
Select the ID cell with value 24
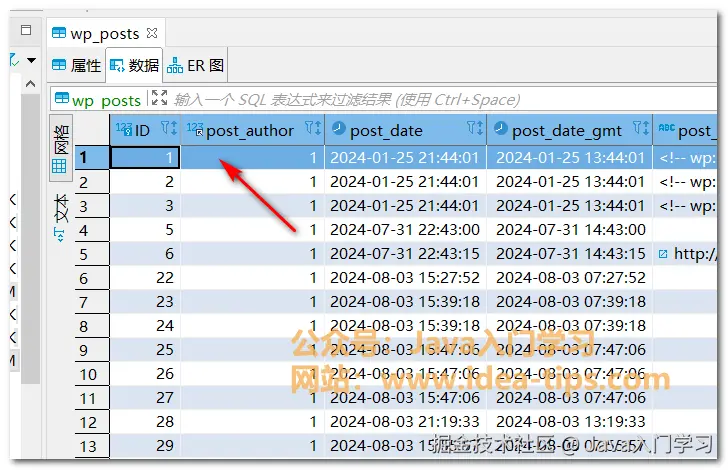click(145, 326)
